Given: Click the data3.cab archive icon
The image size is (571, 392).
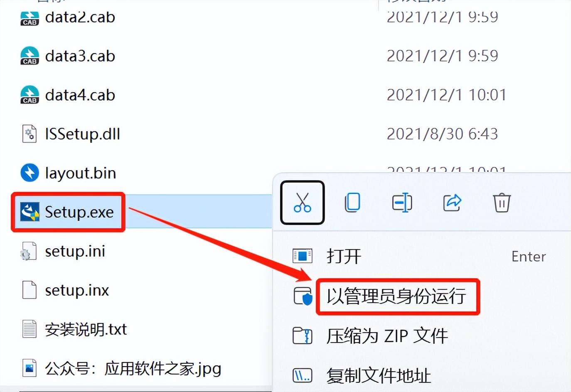Looking at the screenshot, I should pyautogui.click(x=30, y=56).
